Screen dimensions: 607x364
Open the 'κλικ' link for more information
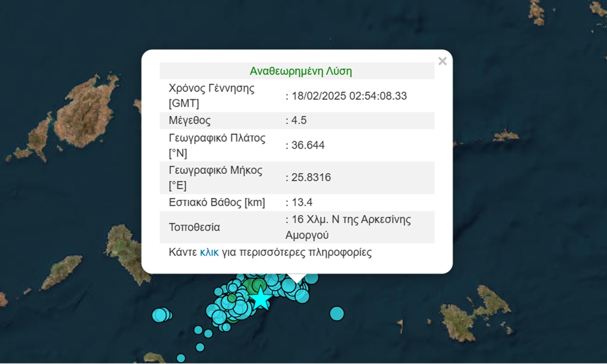point(209,252)
